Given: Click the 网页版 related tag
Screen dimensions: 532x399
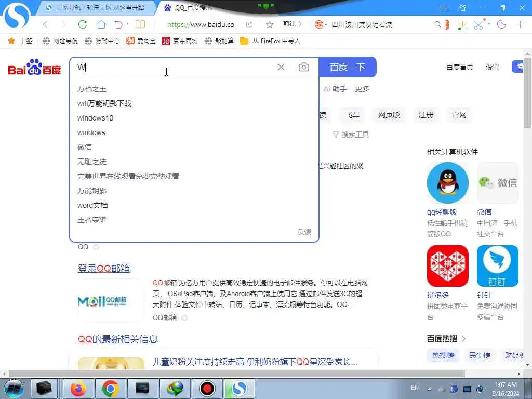Looking at the screenshot, I should coord(389,115).
